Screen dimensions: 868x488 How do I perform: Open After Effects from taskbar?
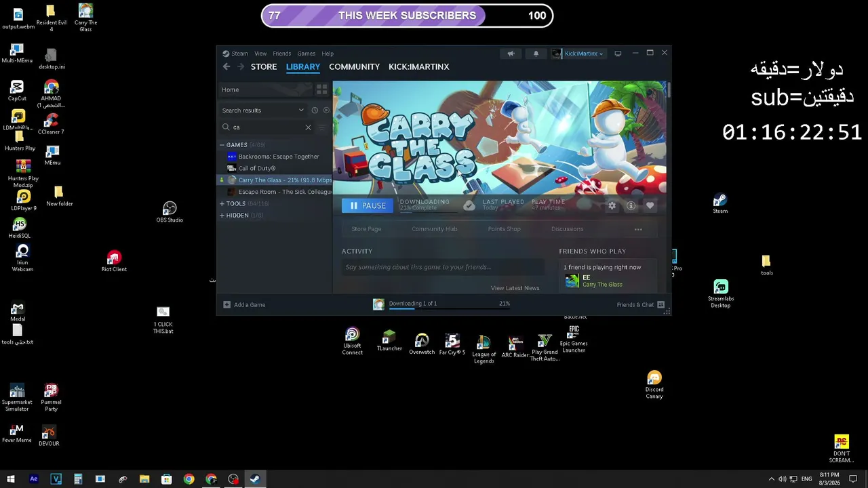click(x=34, y=479)
